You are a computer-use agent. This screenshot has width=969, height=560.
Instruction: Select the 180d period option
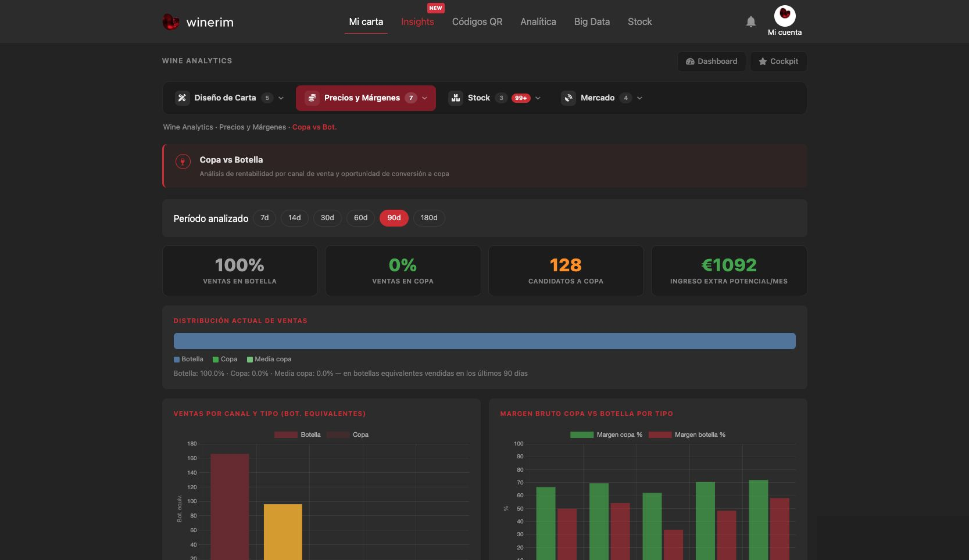(x=429, y=218)
